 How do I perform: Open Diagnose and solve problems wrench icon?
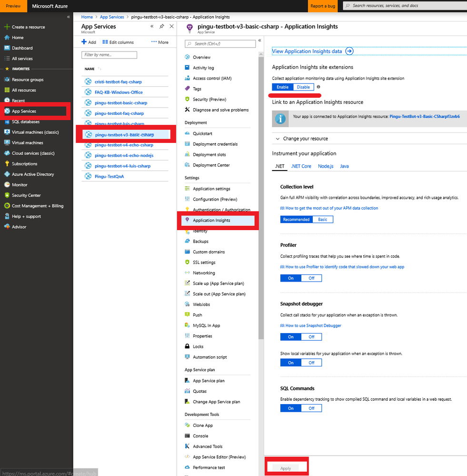(187, 110)
